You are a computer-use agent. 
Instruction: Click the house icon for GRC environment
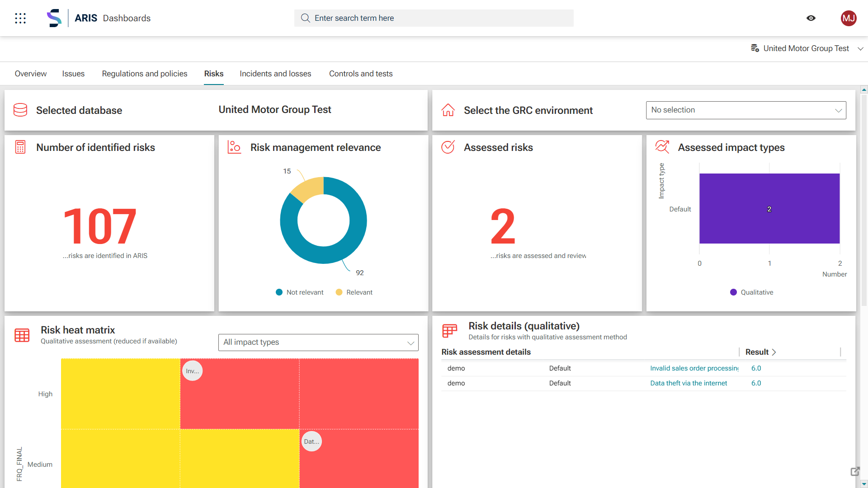click(x=448, y=110)
